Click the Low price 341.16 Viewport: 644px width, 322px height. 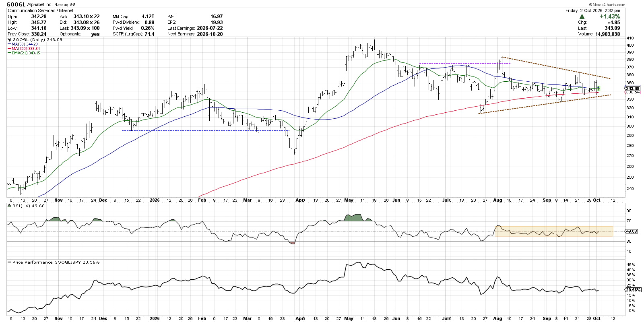tap(39, 28)
